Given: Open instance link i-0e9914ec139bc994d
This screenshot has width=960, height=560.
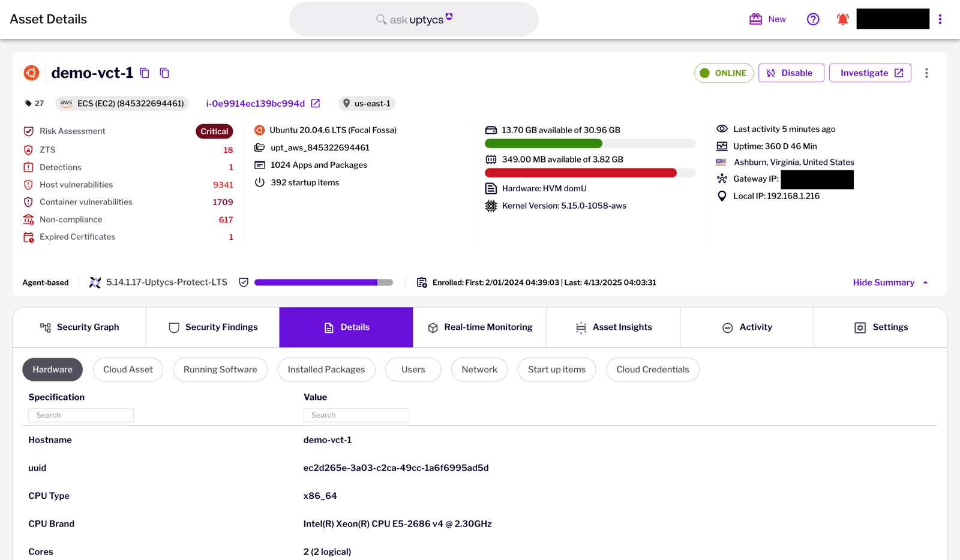Looking at the screenshot, I should 256,104.
